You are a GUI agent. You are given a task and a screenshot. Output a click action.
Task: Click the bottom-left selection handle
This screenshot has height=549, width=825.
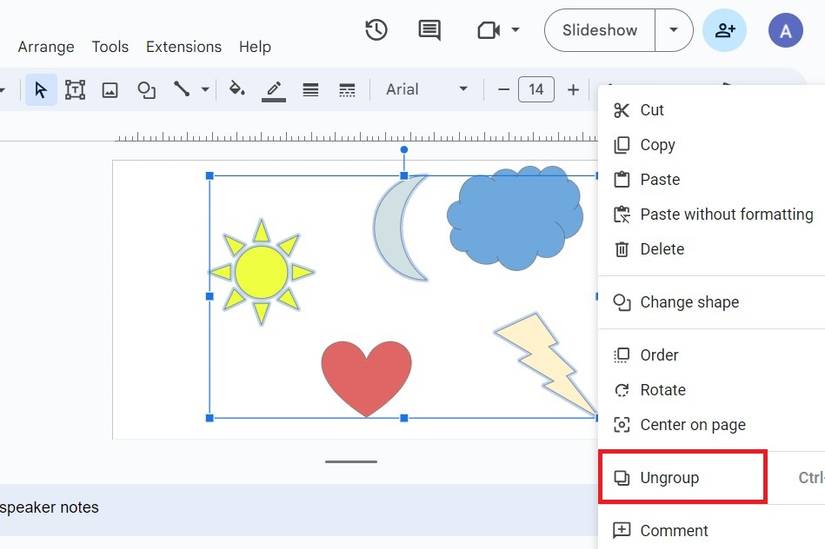pos(209,418)
